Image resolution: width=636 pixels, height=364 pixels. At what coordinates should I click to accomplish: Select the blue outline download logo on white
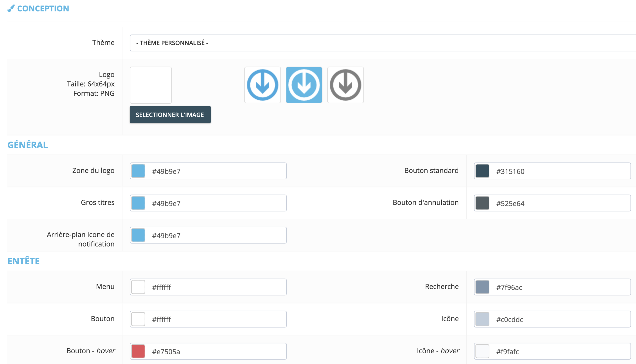(x=262, y=85)
